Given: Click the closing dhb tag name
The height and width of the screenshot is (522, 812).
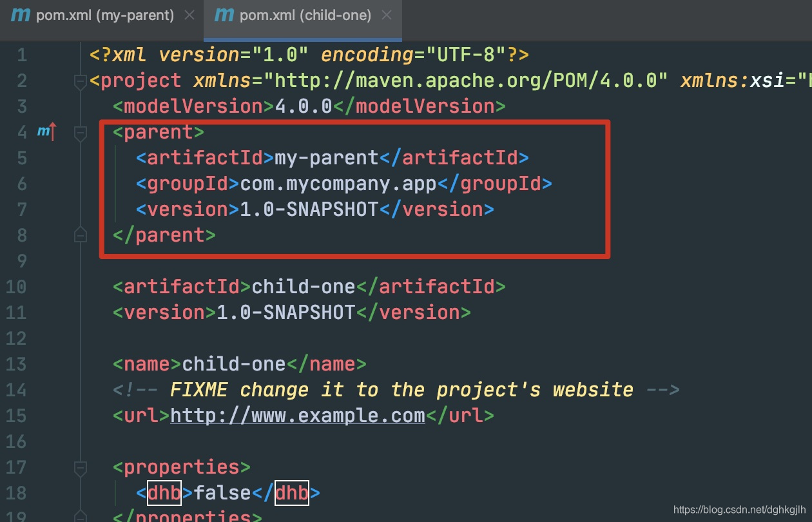Looking at the screenshot, I should [292, 493].
